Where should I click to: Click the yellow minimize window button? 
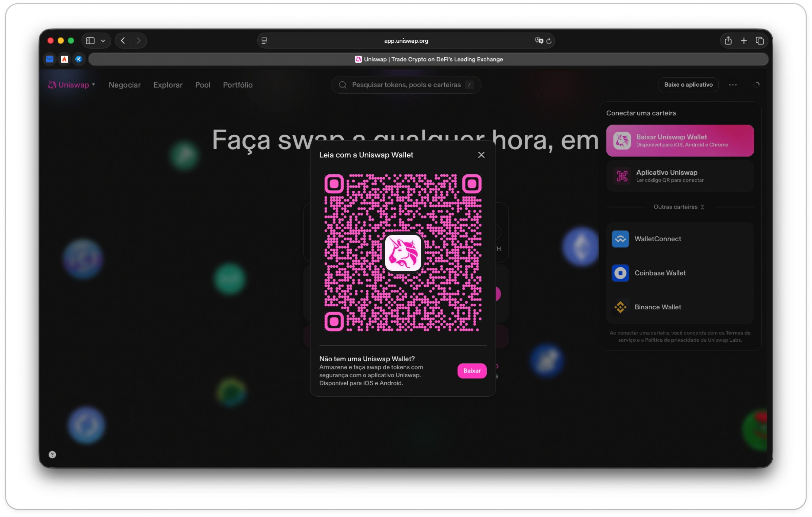[61, 41]
